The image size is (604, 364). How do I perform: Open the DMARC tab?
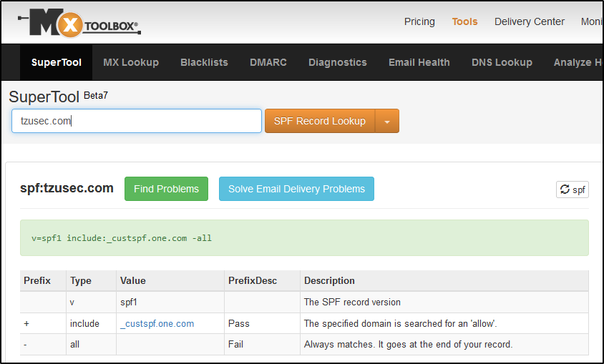(x=268, y=62)
